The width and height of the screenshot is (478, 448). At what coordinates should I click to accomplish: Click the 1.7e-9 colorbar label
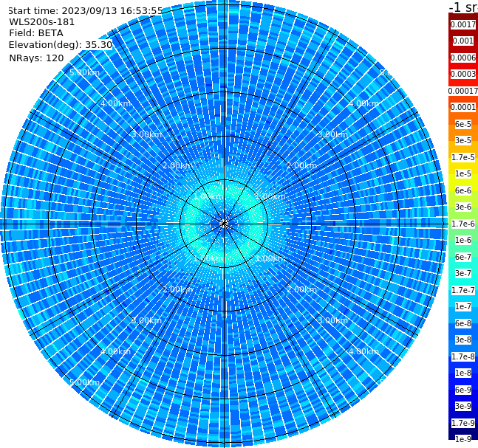[x=463, y=423]
